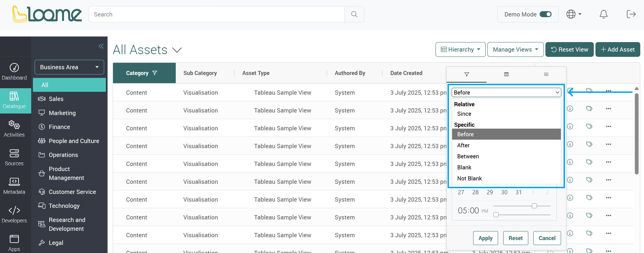The width and height of the screenshot is (644, 253).
Task: Select the Before option in the list
Action: click(506, 134)
